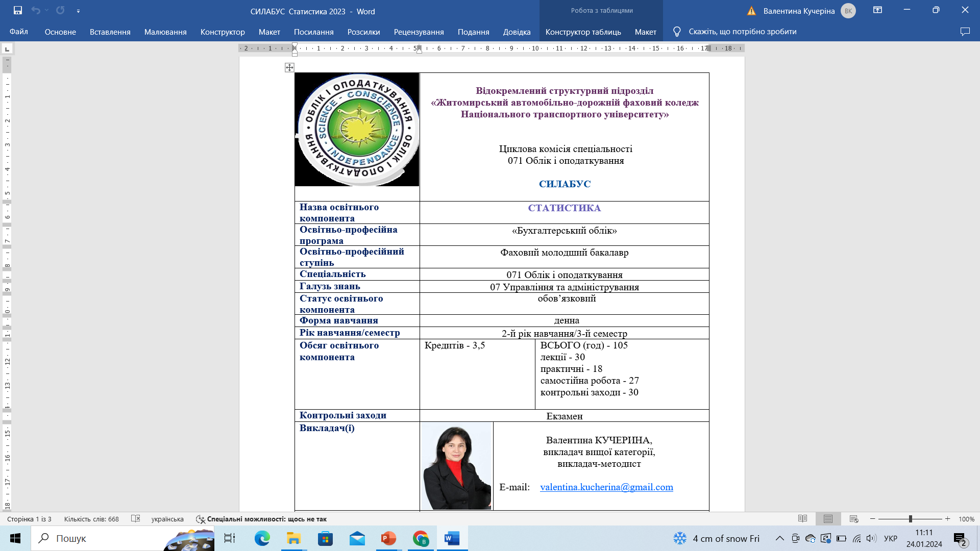980x551 pixels.
Task: Open Ribbon Display Options menu
Action: [x=877, y=10]
